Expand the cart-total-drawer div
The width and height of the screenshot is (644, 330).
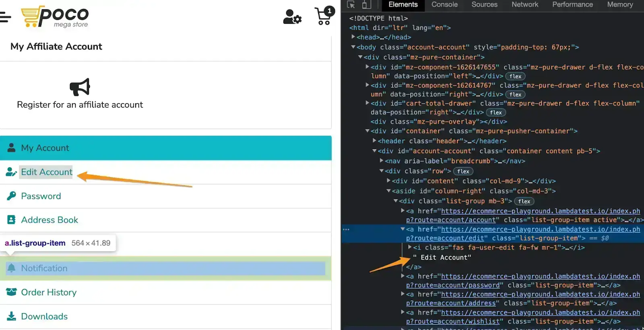(x=367, y=103)
